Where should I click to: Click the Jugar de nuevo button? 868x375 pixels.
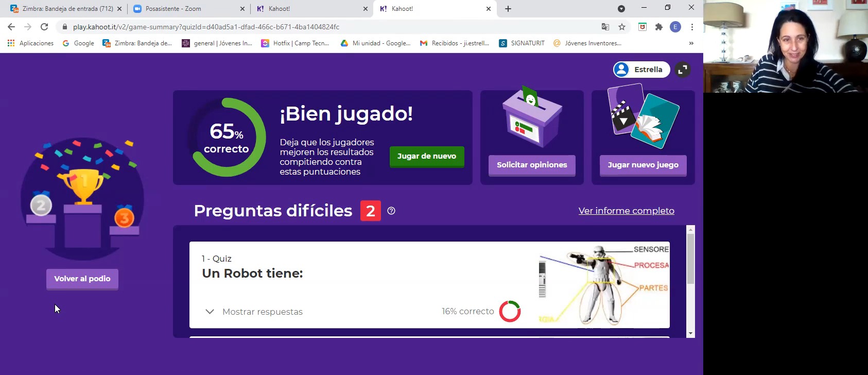click(x=426, y=156)
